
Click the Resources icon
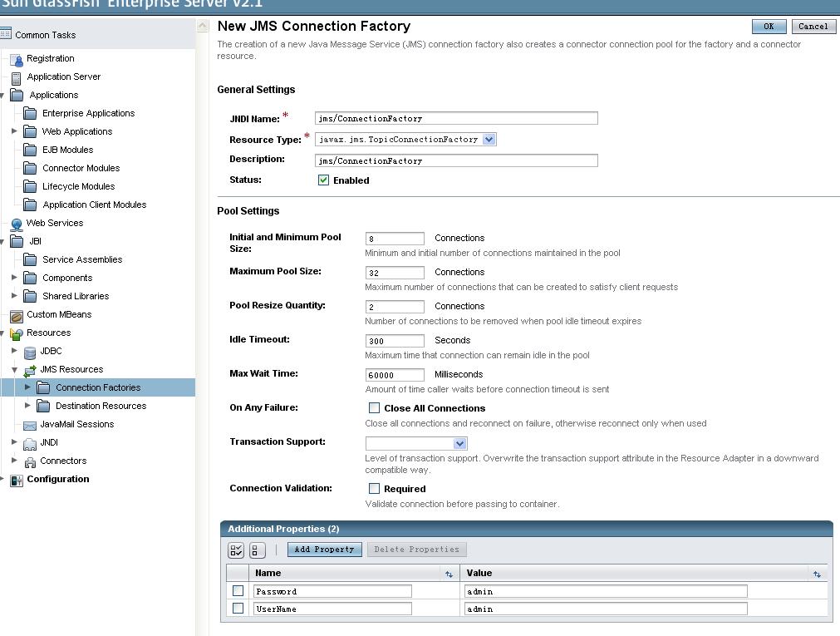click(17, 333)
